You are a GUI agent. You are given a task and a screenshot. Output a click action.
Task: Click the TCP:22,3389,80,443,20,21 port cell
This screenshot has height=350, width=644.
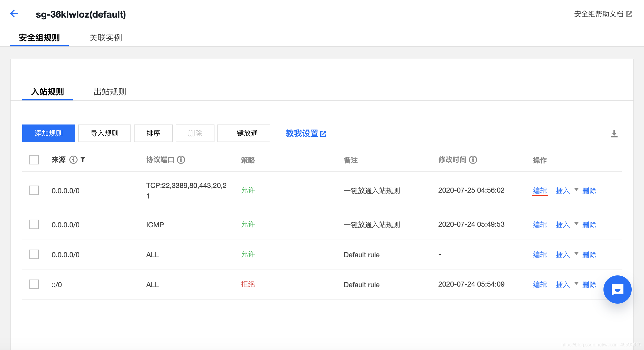tap(187, 191)
